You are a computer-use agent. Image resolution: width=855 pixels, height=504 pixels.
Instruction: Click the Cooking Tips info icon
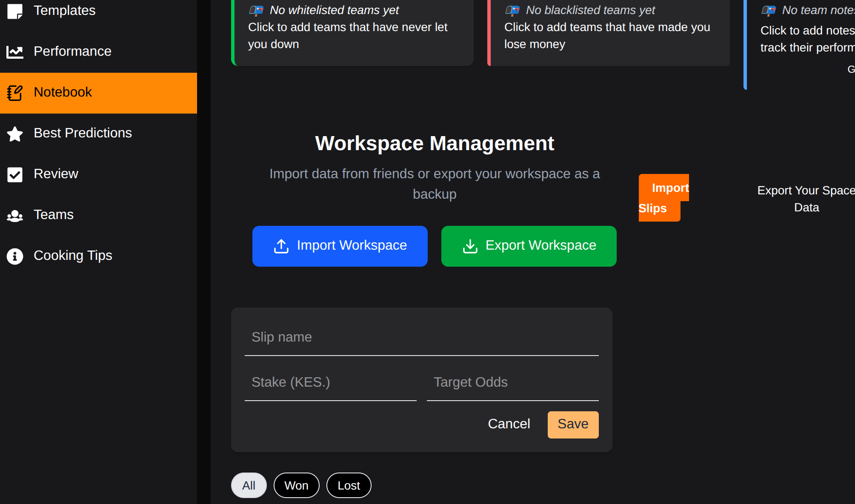(x=15, y=256)
